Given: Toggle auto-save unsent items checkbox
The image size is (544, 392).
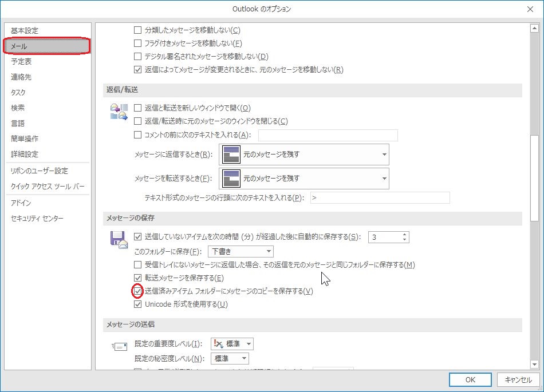Looking at the screenshot, I should coord(138,237).
